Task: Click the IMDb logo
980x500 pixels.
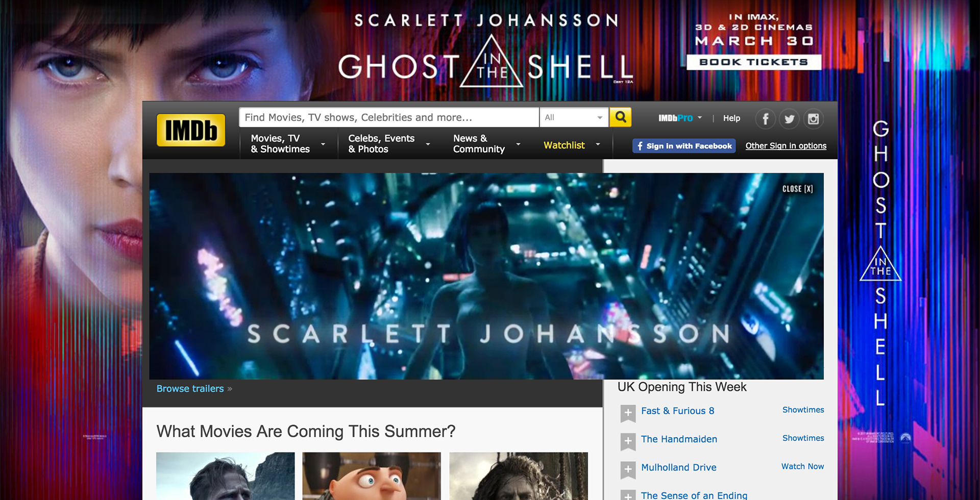Action: pyautogui.click(x=191, y=130)
